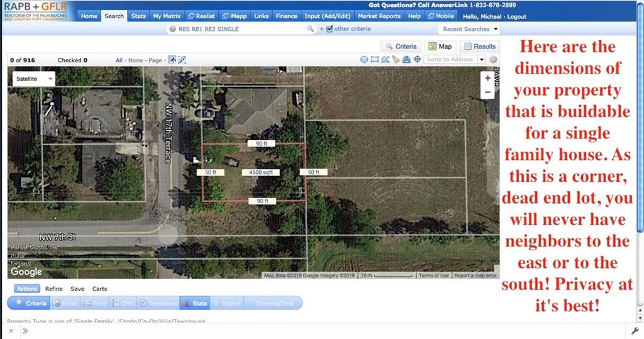Click the magnifier icon in search box
The width and height of the screenshot is (644, 339).
click(x=309, y=29)
